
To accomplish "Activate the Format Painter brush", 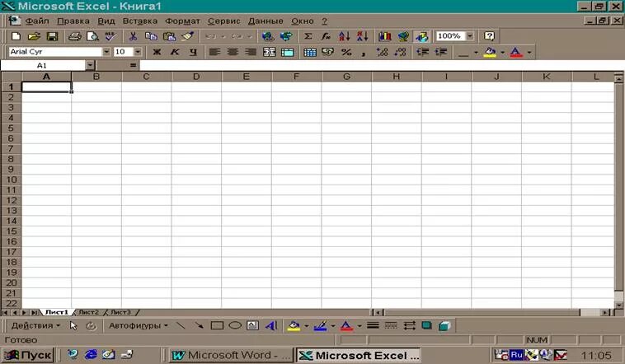I will click(188, 36).
